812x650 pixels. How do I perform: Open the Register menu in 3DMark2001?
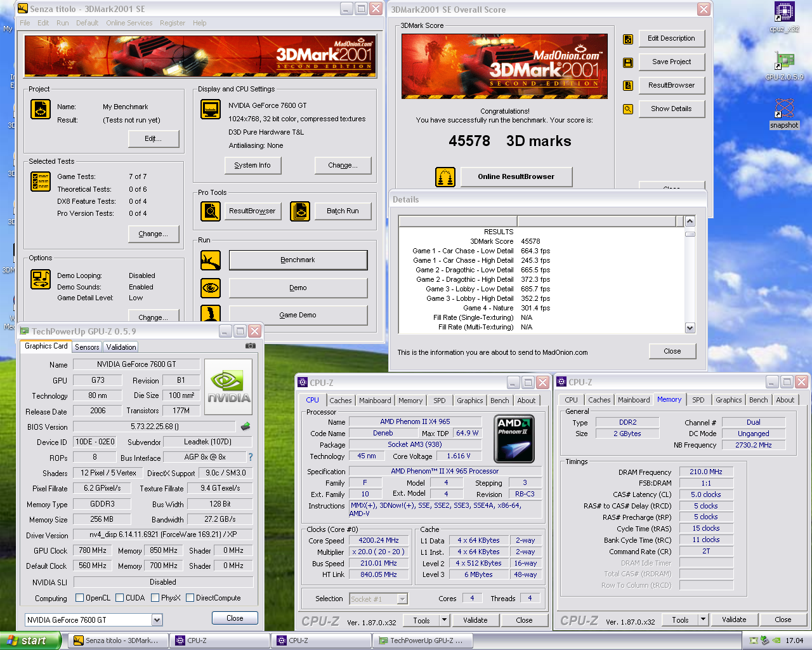173,23
